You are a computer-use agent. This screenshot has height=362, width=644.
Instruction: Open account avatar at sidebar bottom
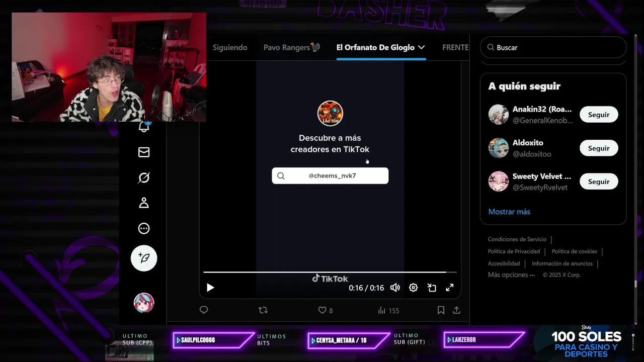point(144,303)
